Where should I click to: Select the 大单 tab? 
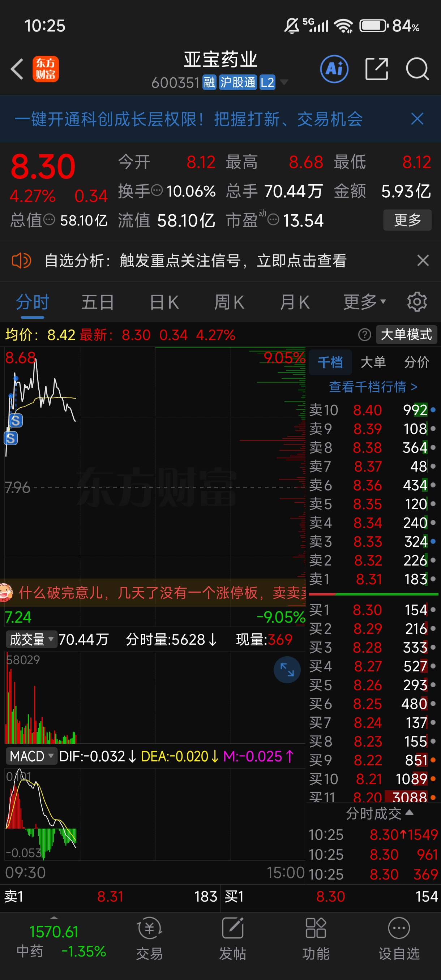point(373,362)
